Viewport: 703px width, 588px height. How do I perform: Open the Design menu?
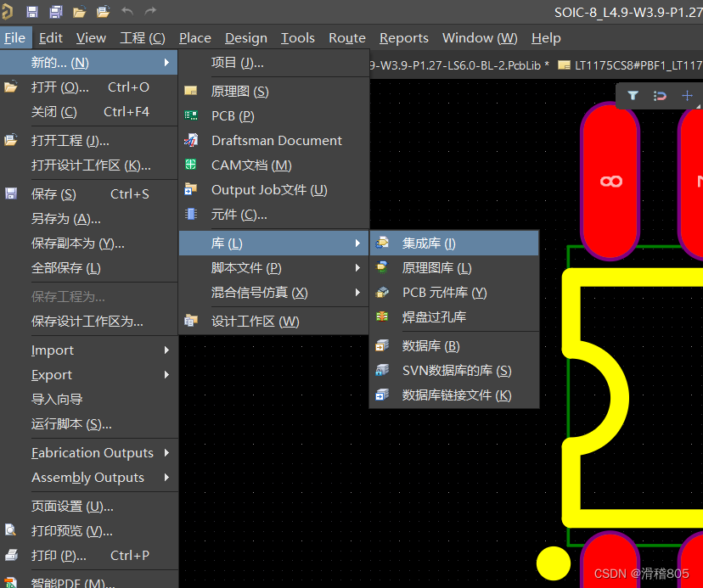(x=246, y=38)
